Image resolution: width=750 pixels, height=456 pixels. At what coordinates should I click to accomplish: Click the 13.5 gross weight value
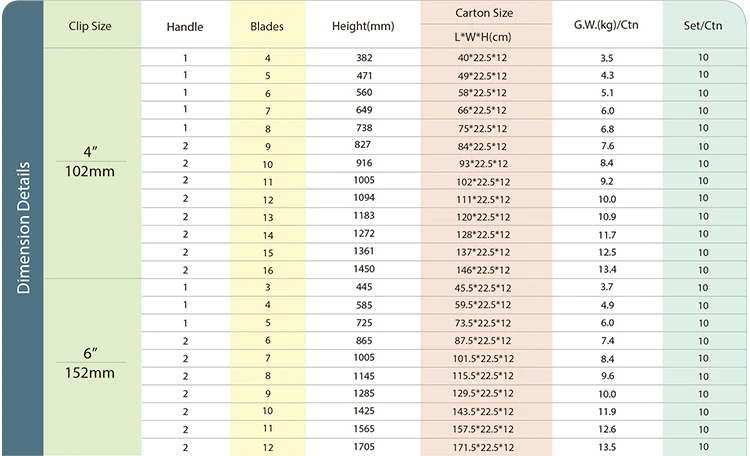(x=607, y=447)
